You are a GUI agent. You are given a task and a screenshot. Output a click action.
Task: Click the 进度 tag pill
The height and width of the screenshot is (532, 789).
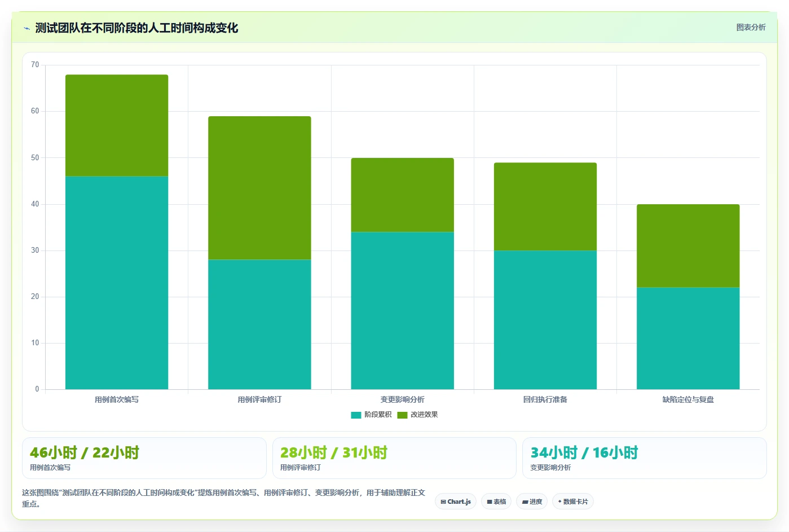[x=532, y=502]
